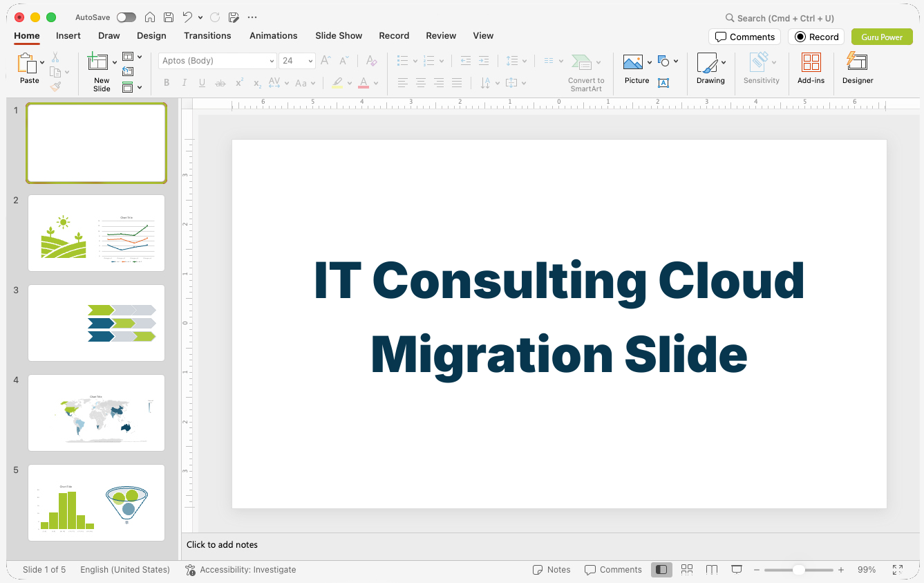Switch to the Slide Show tab
Screen dimensions: 924x583
[x=339, y=35]
